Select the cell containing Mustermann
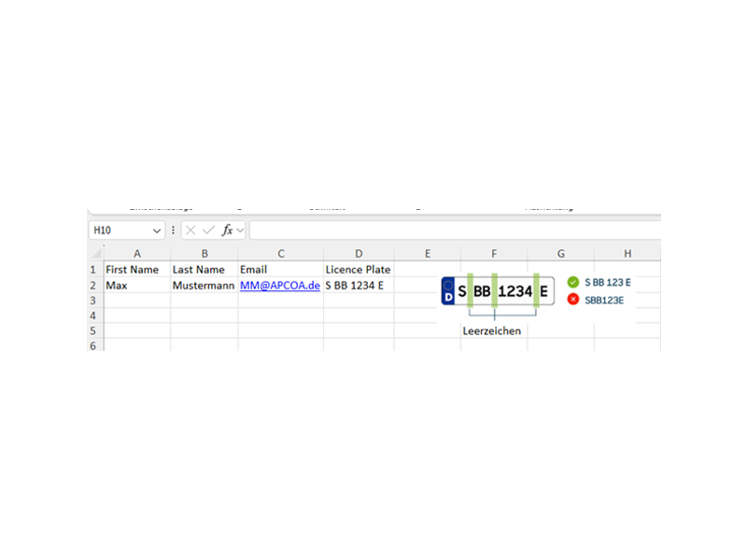The image size is (747, 560). [x=204, y=286]
